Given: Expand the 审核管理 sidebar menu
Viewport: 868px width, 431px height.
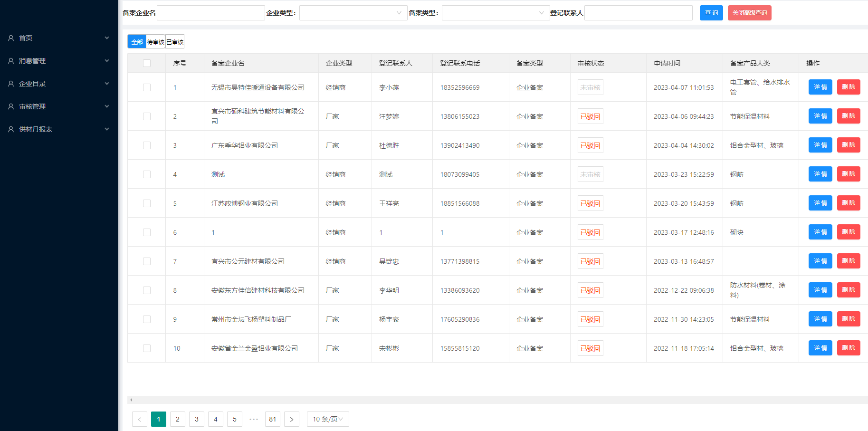Looking at the screenshot, I should 59,106.
